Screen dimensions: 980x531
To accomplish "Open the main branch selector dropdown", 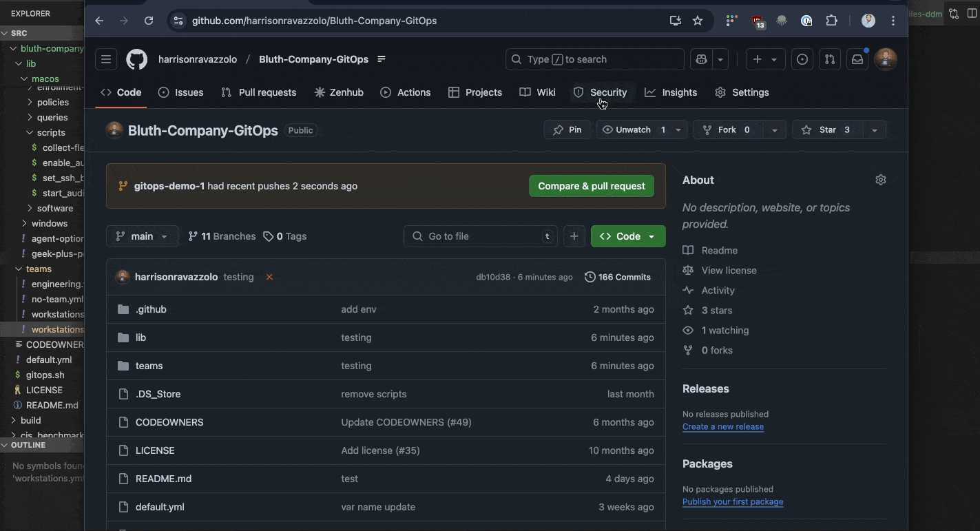I will (x=143, y=236).
